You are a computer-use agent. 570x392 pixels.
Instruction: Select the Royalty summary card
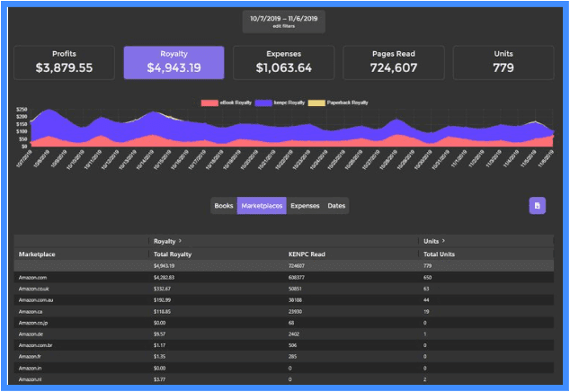click(x=174, y=62)
